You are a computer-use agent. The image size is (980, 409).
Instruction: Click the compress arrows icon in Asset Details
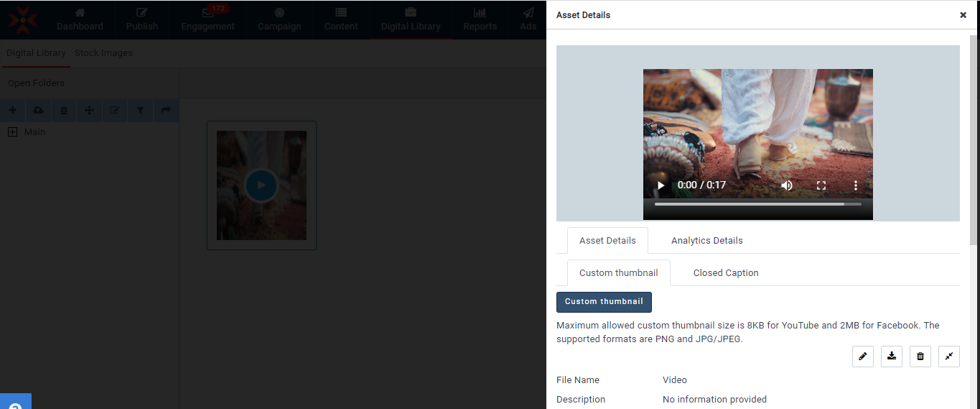[948, 356]
